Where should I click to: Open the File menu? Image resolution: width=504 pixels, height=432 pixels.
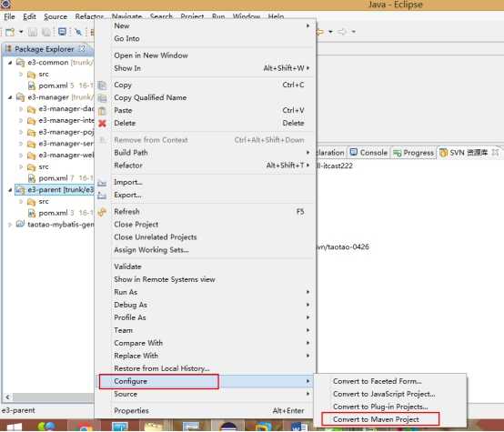9,16
